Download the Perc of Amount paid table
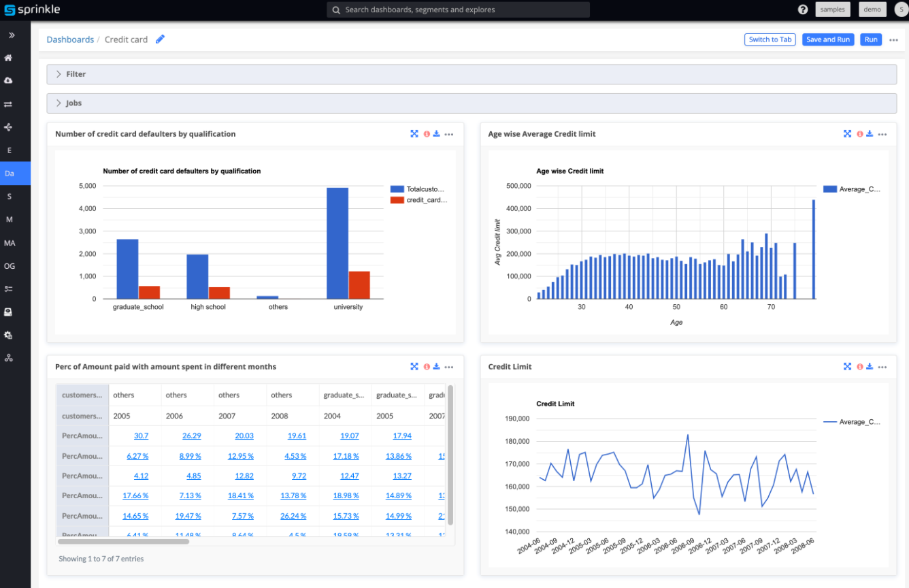Image resolution: width=909 pixels, height=588 pixels. coord(436,367)
